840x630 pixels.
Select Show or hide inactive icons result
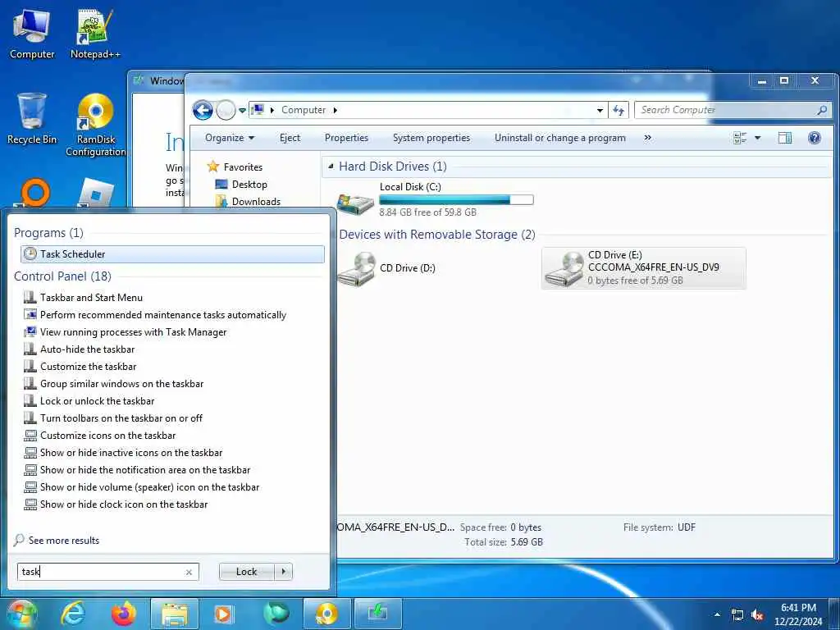pyautogui.click(x=130, y=452)
